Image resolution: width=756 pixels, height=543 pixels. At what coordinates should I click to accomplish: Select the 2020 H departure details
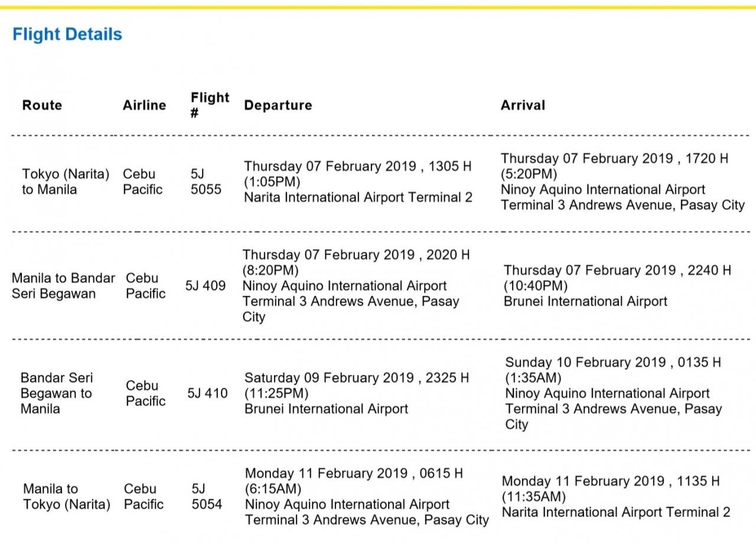(x=356, y=286)
